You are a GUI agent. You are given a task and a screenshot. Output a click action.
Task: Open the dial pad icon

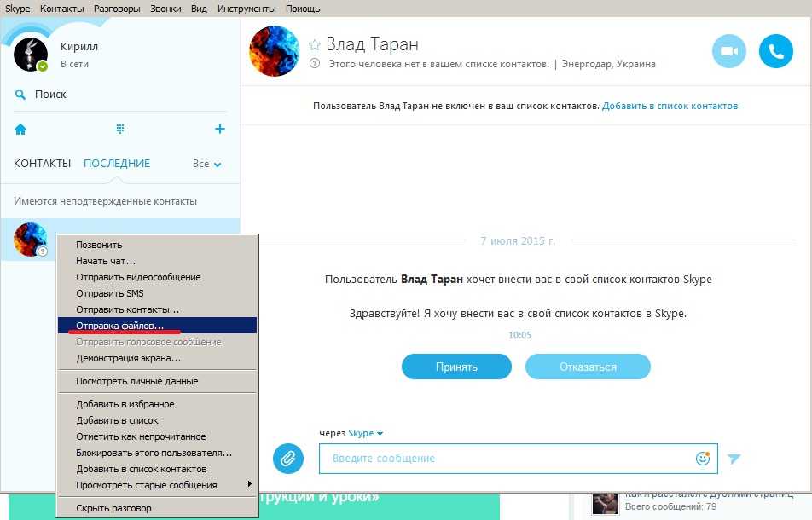tap(120, 130)
